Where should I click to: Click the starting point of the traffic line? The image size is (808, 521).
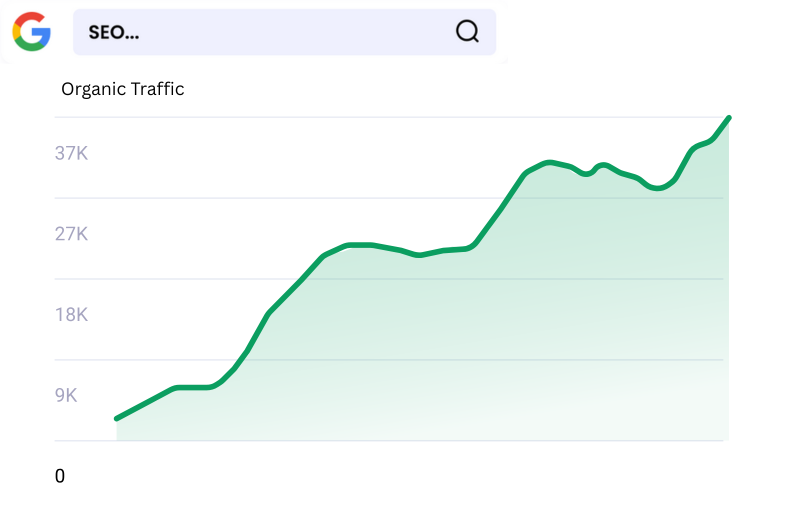coord(117,418)
